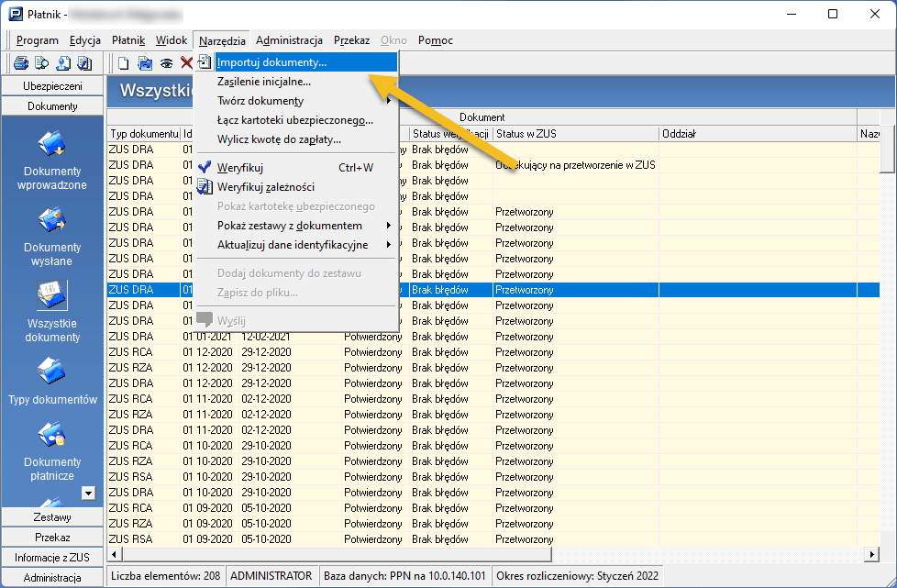Click the printer icon in the toolbar
This screenshot has width=897, height=588.
coord(20,63)
